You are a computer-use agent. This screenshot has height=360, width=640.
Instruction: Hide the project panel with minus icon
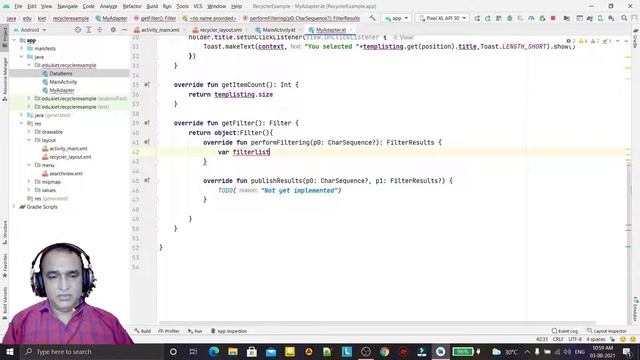click(x=124, y=30)
